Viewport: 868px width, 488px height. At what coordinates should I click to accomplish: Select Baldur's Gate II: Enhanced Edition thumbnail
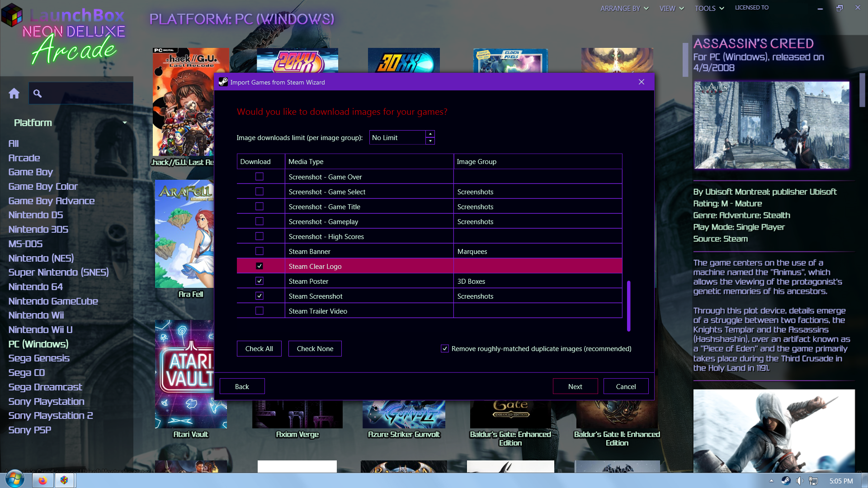click(617, 414)
